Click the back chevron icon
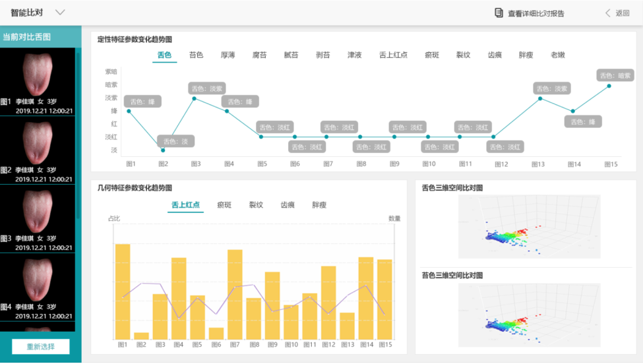 pyautogui.click(x=608, y=13)
